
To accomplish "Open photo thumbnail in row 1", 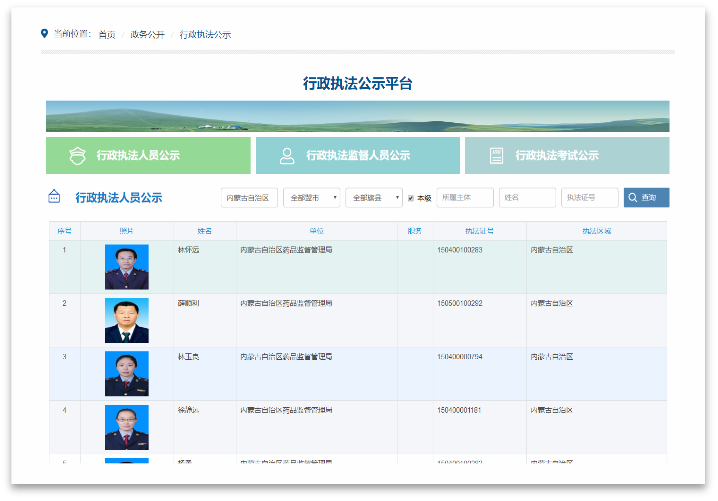I will 126,267.
